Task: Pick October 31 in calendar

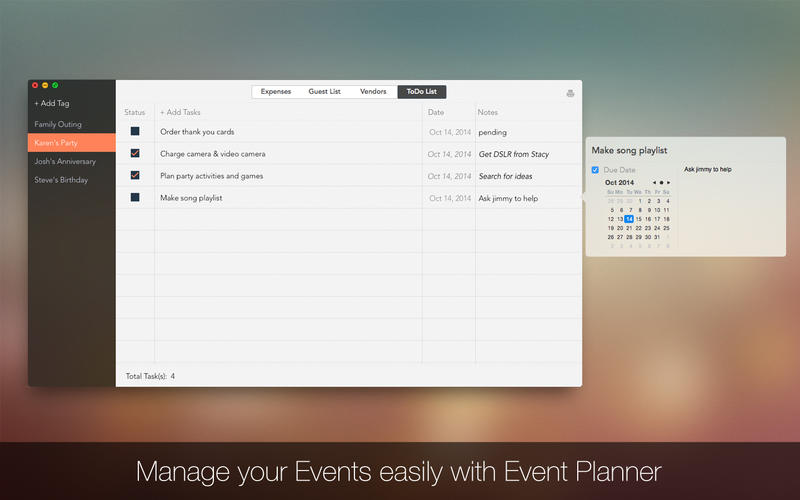Action: coord(657,237)
